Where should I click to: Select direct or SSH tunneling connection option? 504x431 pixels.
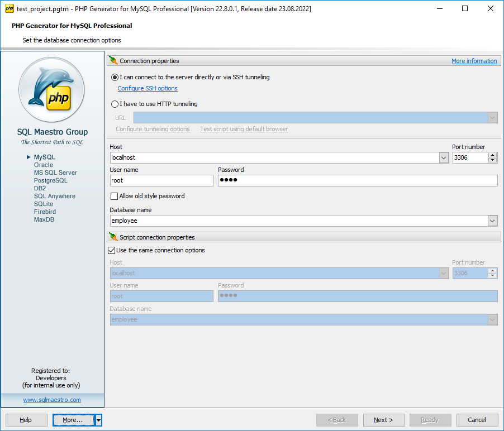coord(115,77)
